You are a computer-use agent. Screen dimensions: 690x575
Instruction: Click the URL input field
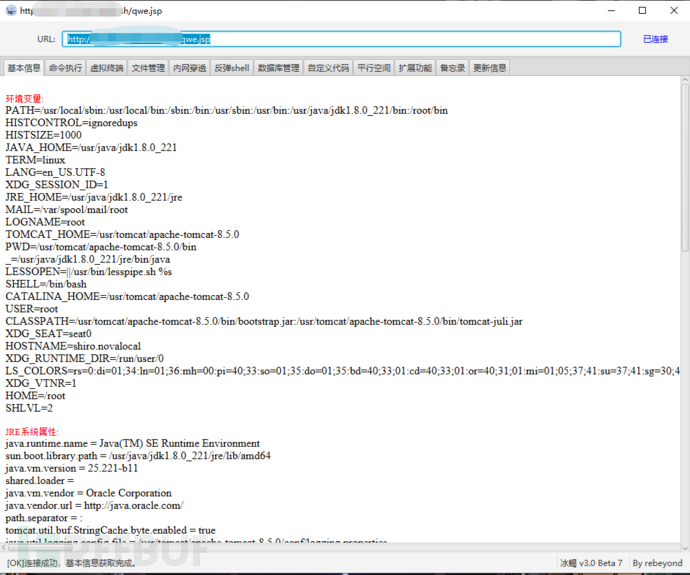(x=341, y=39)
